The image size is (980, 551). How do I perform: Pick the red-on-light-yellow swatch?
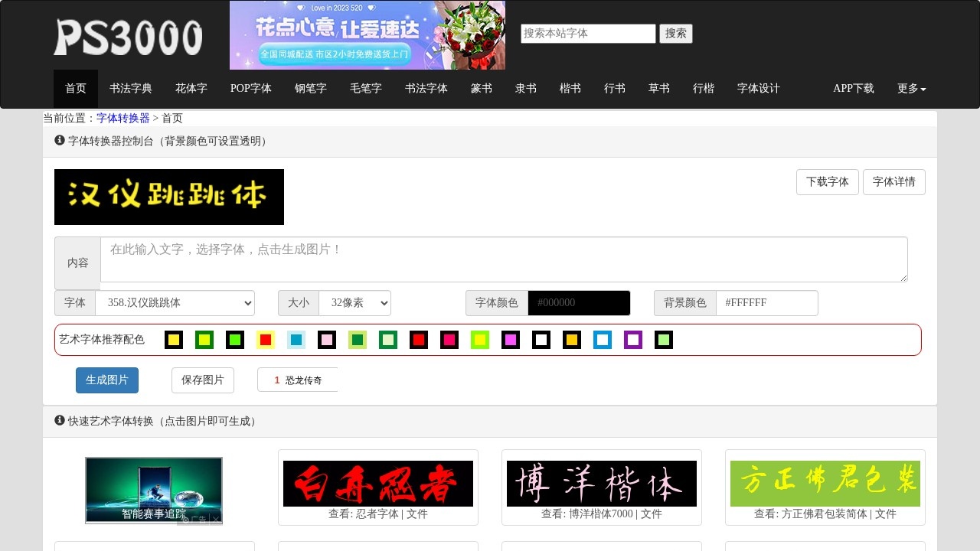[266, 340]
